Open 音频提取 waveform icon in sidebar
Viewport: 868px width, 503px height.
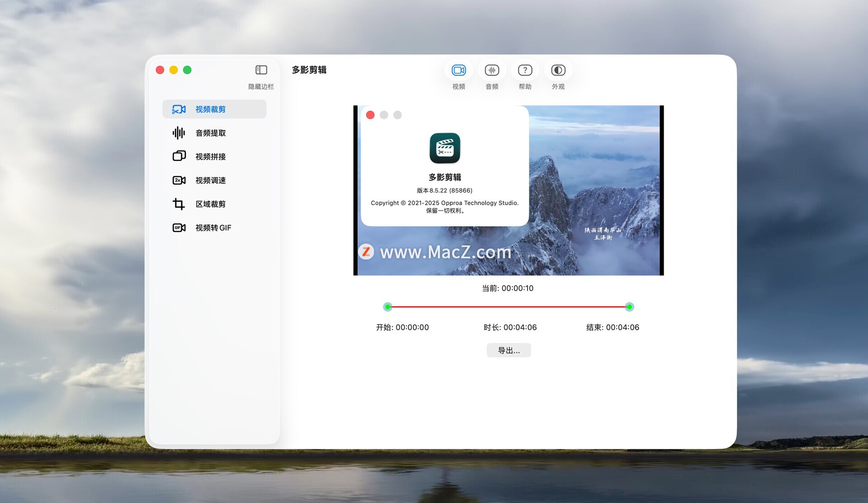tap(179, 133)
